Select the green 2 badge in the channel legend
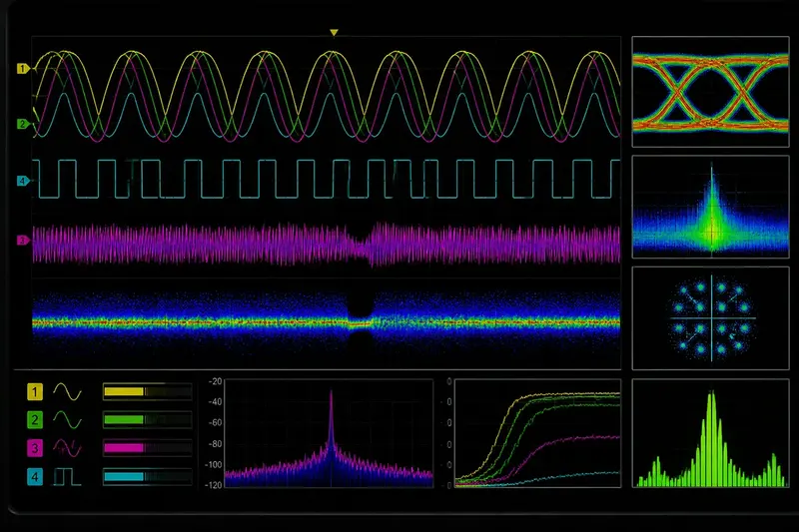Image resolution: width=799 pixels, height=532 pixels. [x=35, y=420]
